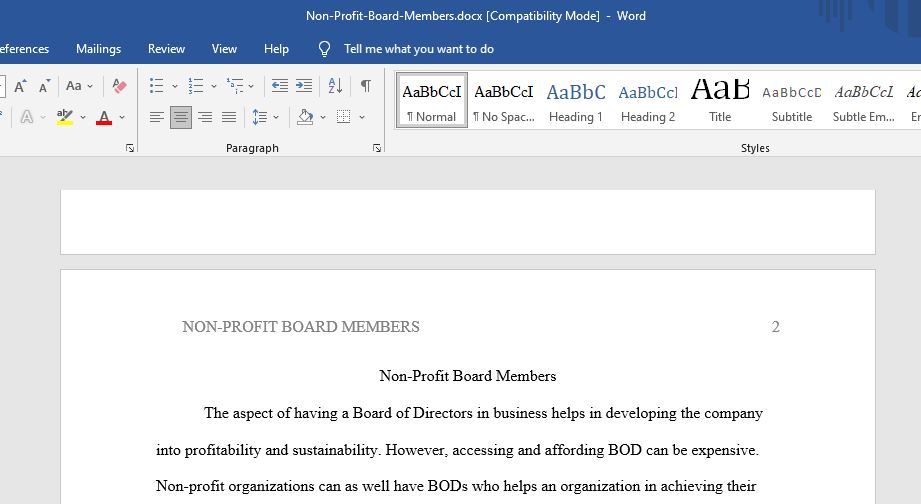Apply the Heading 2 style
Viewport: 921px width, 504px height.
click(648, 100)
